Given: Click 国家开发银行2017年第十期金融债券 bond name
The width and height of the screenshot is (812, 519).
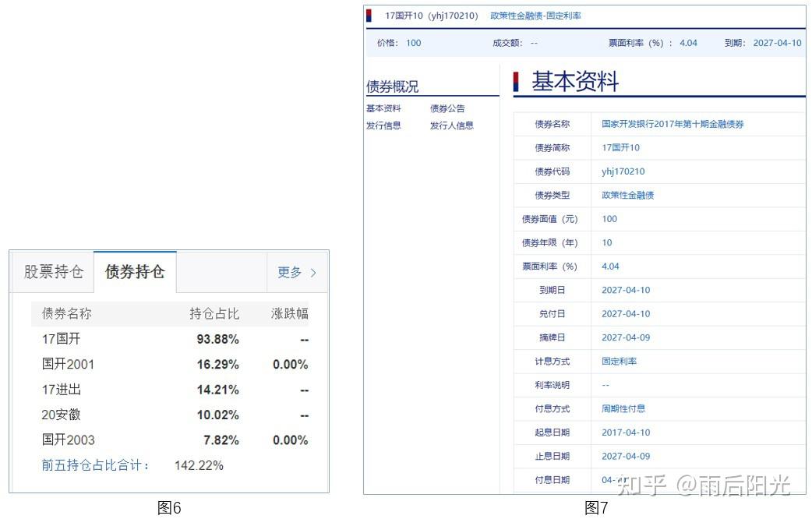Looking at the screenshot, I should pos(675,123).
